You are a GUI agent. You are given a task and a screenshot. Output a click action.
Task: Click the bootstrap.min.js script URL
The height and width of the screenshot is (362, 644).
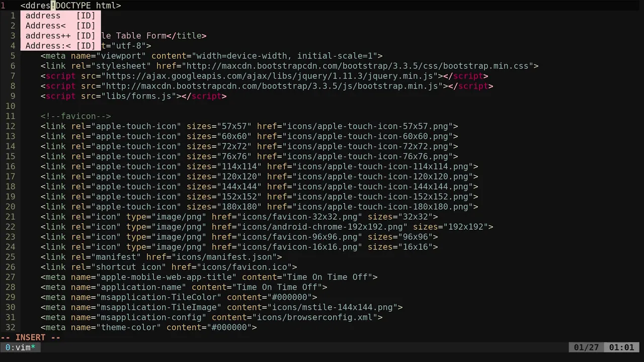tap(272, 86)
